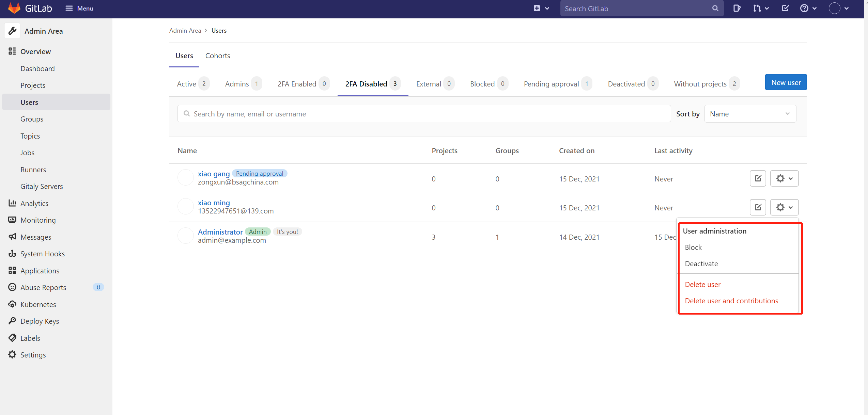Open the hamburger Menu
Viewport: 868px width, 415px height.
click(x=79, y=8)
